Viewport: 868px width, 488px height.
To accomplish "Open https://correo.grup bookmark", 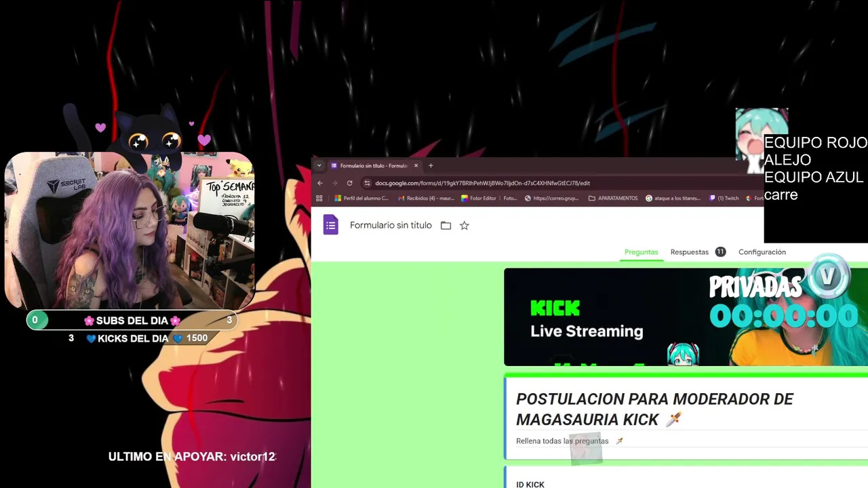I will pyautogui.click(x=551, y=199).
